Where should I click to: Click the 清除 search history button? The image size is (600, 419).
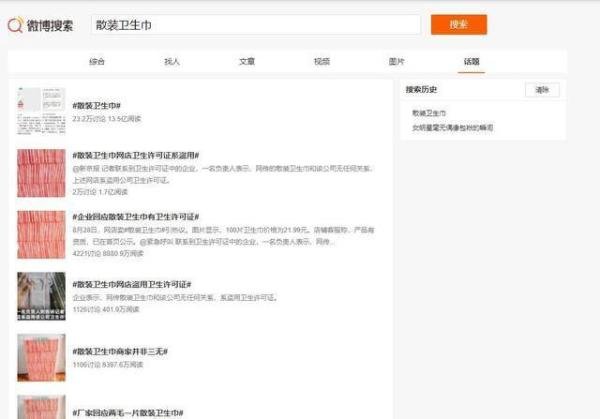(x=542, y=90)
